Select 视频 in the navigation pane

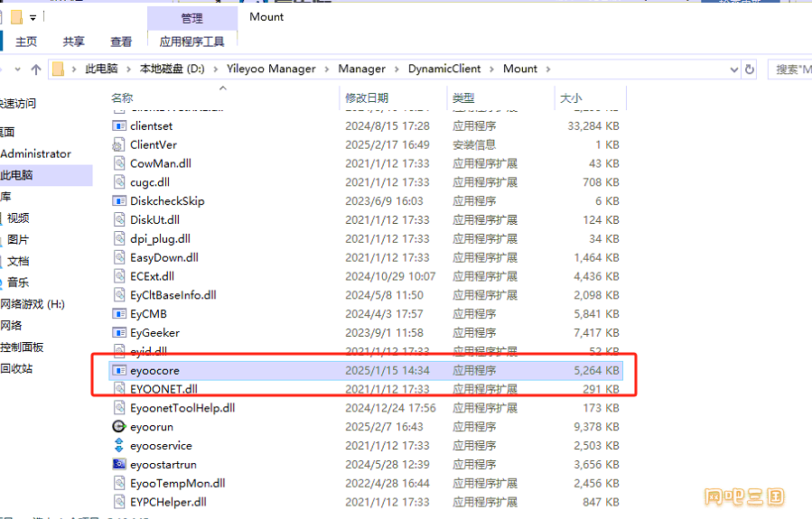click(18, 218)
